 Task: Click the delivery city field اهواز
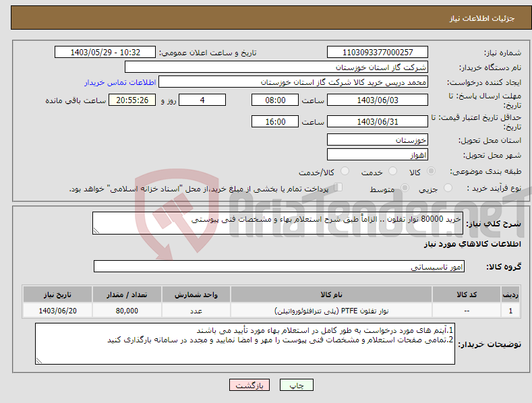(x=378, y=155)
